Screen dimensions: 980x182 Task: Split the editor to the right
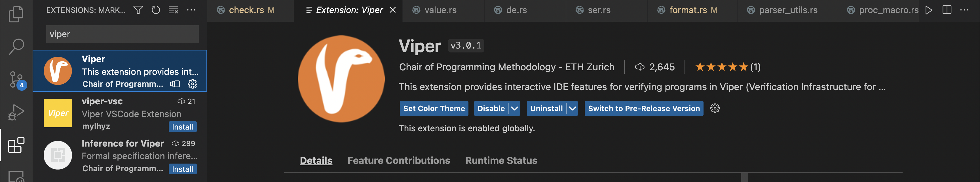point(947,10)
